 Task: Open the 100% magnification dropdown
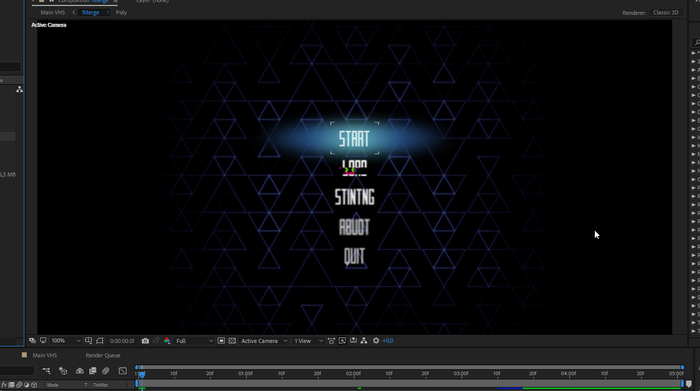(65, 341)
